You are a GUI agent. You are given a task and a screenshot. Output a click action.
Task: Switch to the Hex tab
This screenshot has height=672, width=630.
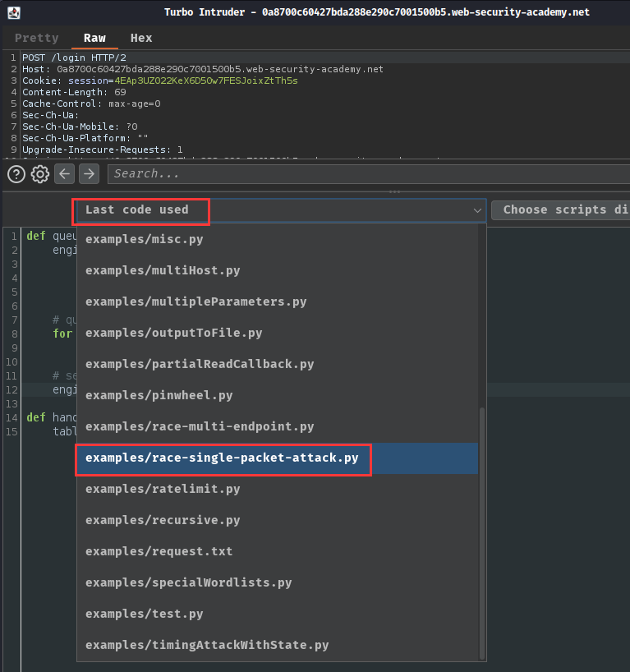click(x=141, y=38)
